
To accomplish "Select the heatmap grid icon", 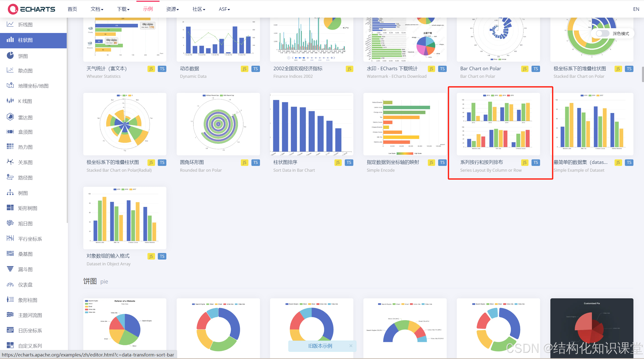I will point(10,147).
